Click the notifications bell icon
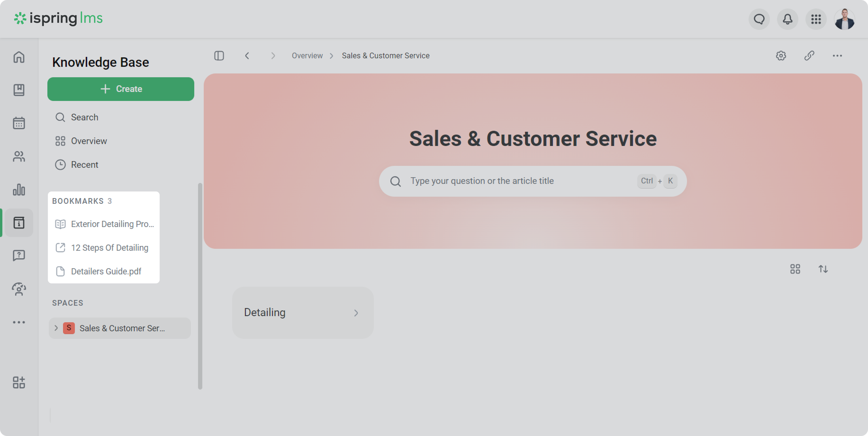868x436 pixels. tap(787, 19)
